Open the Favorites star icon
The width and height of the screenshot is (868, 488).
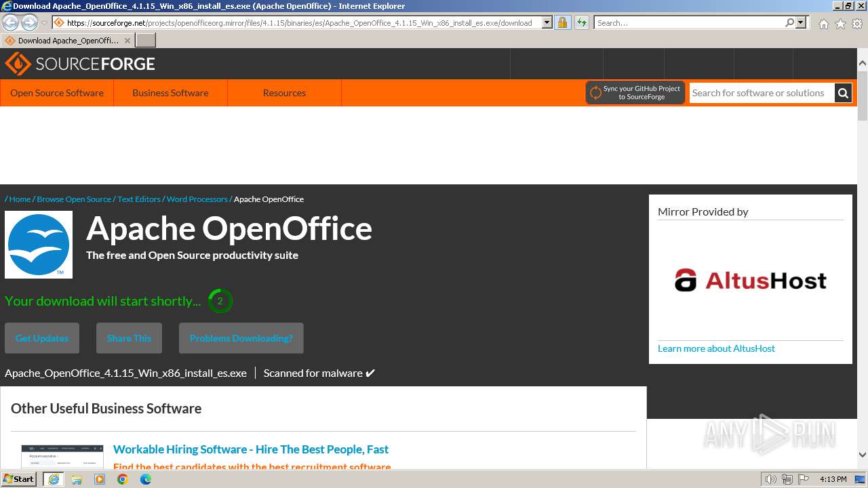pyautogui.click(x=840, y=24)
